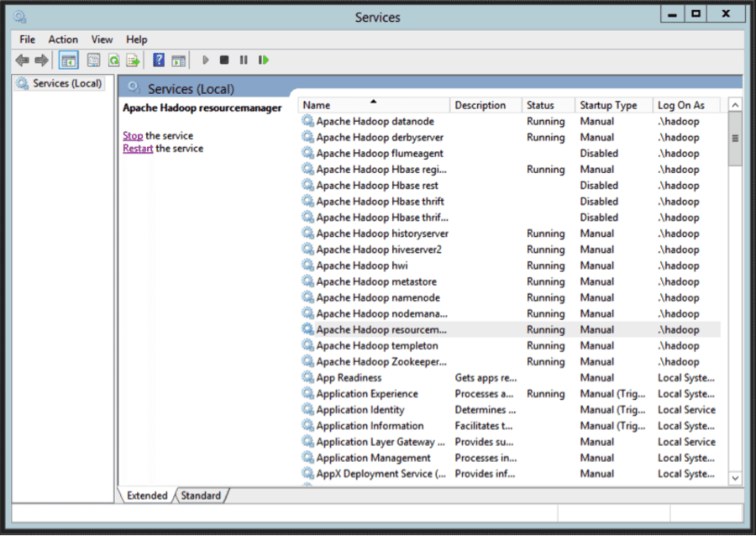The height and width of the screenshot is (536, 756).
Task: Click gear icon of Application Management
Action: click(x=307, y=457)
